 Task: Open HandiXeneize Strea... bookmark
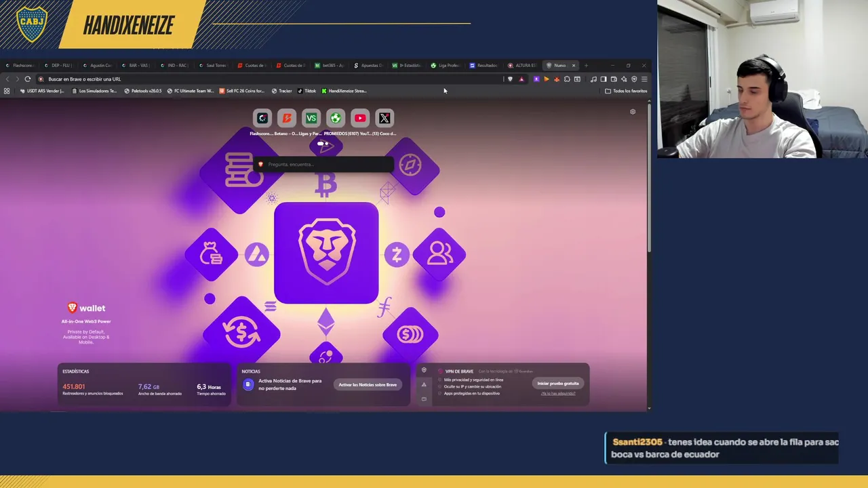pyautogui.click(x=344, y=91)
